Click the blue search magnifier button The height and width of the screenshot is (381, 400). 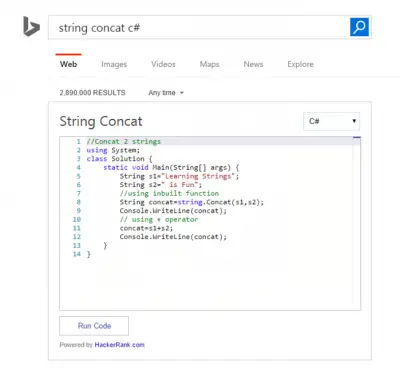click(359, 27)
